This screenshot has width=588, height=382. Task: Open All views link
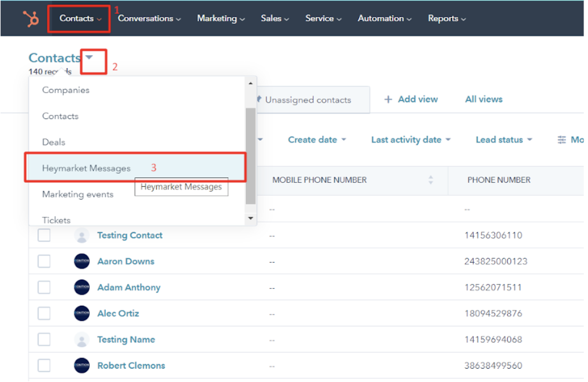pos(484,99)
